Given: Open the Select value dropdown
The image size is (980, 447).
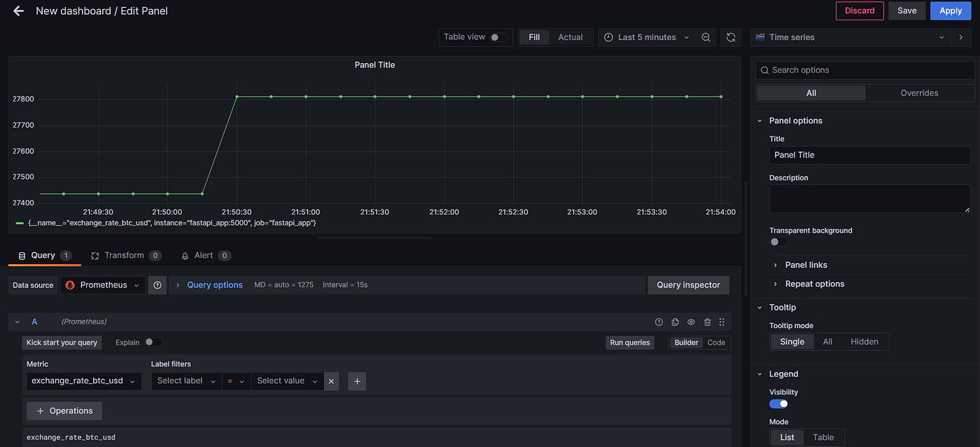Looking at the screenshot, I should pos(287,381).
